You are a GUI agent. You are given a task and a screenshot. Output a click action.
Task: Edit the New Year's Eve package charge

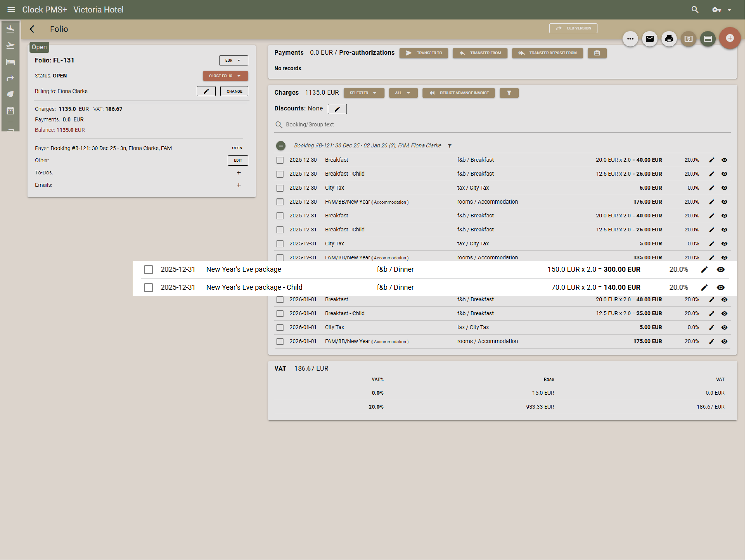[704, 269]
